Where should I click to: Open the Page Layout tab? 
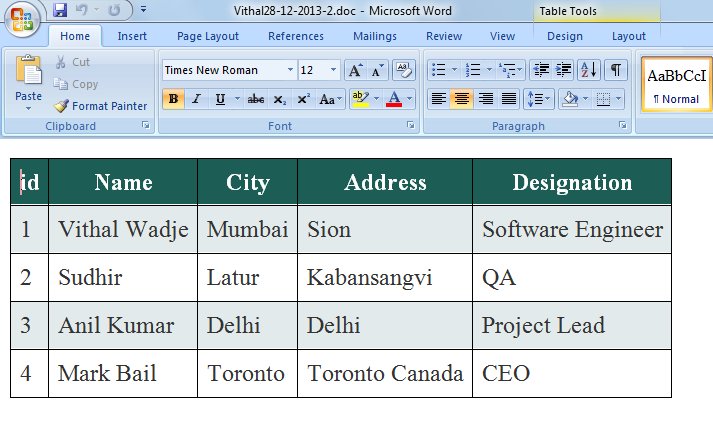pyautogui.click(x=208, y=36)
